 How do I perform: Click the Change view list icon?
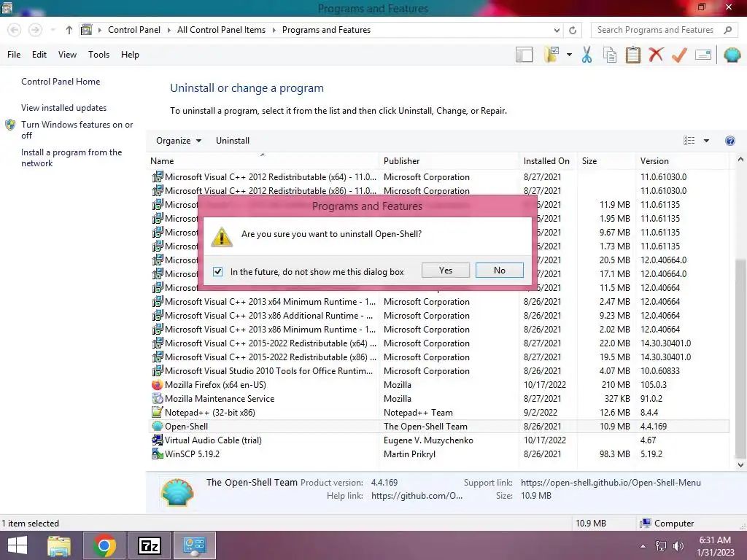click(689, 141)
